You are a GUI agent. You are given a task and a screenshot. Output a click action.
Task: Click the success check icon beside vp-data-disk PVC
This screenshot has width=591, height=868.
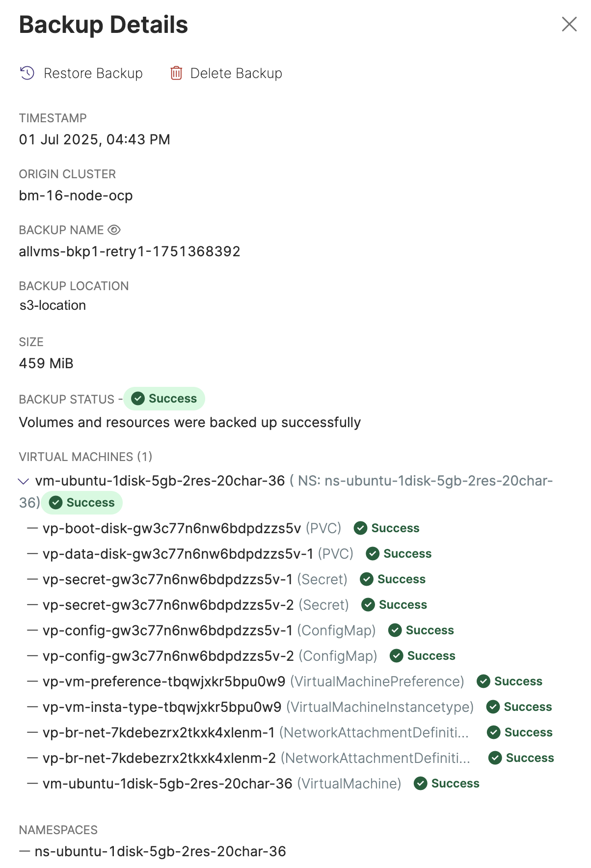pyautogui.click(x=373, y=554)
